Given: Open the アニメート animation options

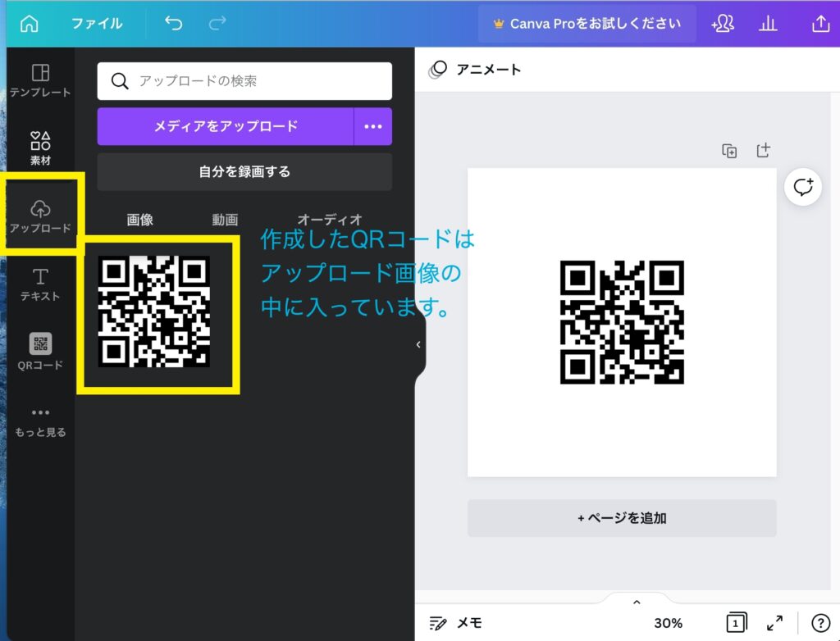Looking at the screenshot, I should pyautogui.click(x=475, y=70).
